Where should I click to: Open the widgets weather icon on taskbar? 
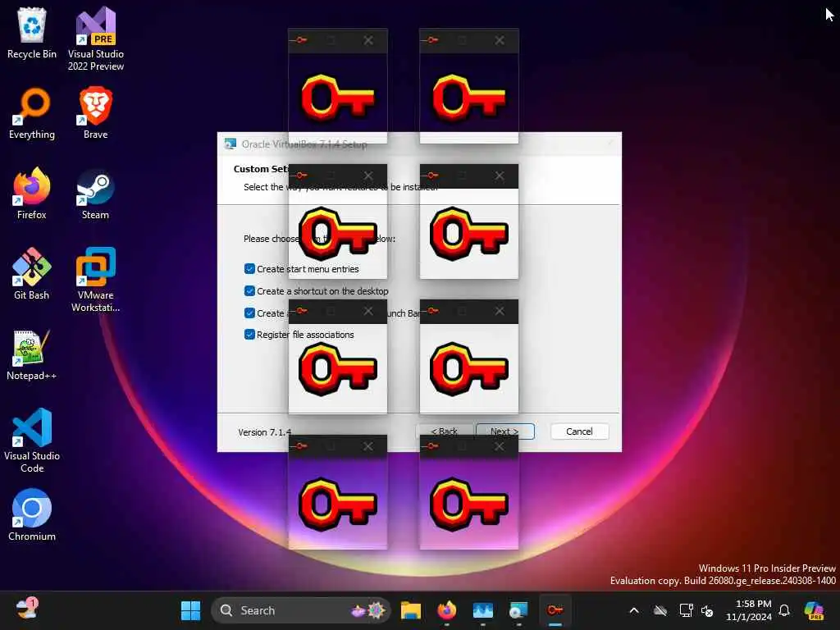tap(25, 609)
